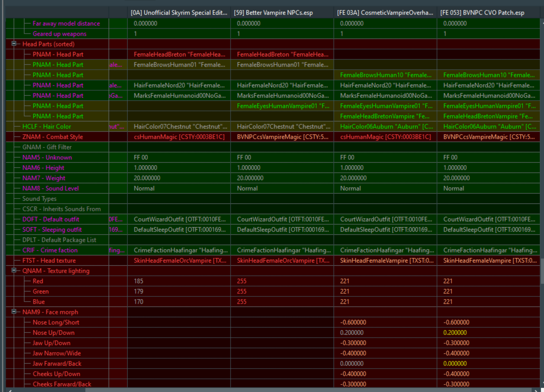The image size is (544, 392).
Task: Click BVNPCcsVampireMagic in Better Vampire NPCs column
Action: 283,137
